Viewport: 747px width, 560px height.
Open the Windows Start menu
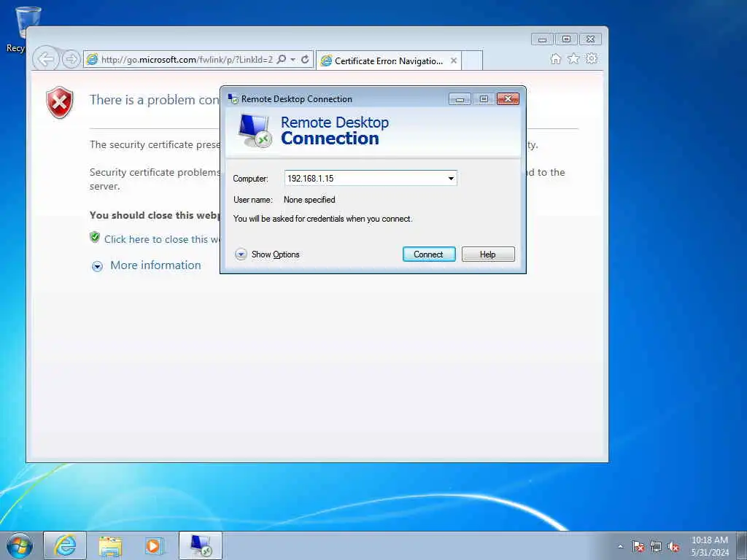pyautogui.click(x=20, y=545)
